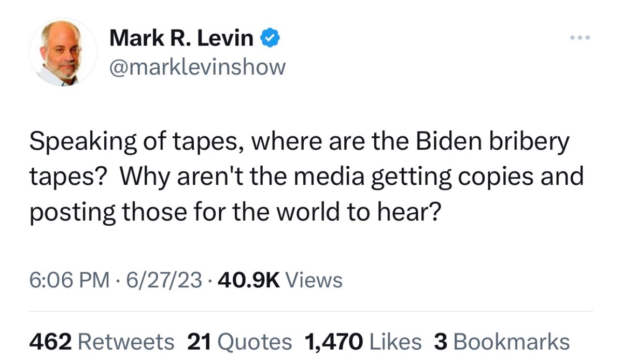Click the blue verified checkmark badge
622x364 pixels.
(x=270, y=38)
